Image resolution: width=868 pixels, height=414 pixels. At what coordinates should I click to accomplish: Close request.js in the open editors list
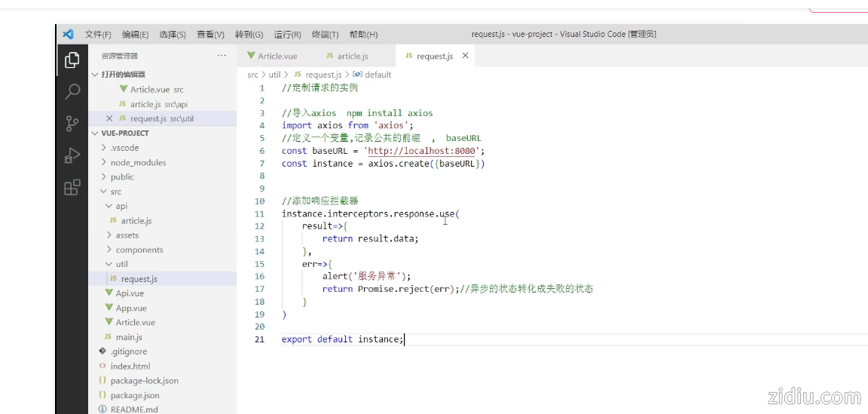coord(109,118)
